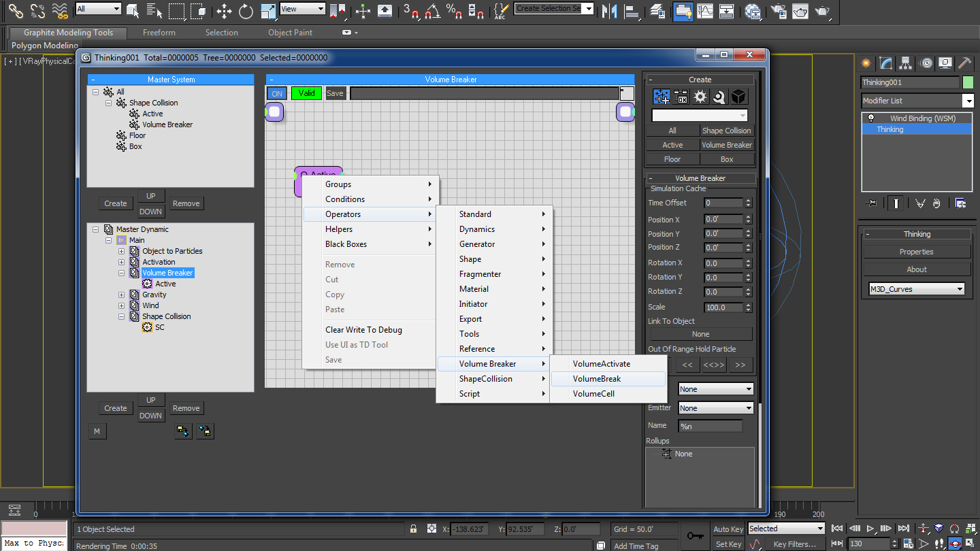Collapse the Volume Breaker tree node
The image size is (980, 551).
[122, 273]
